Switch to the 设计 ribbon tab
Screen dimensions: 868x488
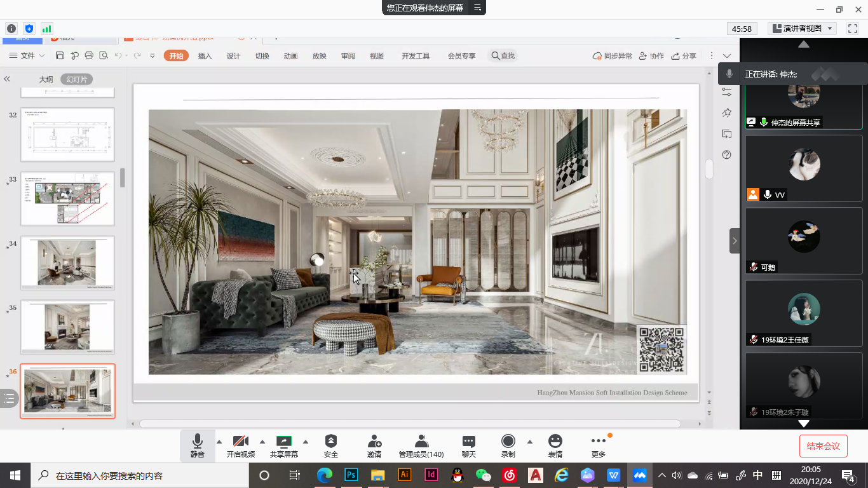coord(233,56)
